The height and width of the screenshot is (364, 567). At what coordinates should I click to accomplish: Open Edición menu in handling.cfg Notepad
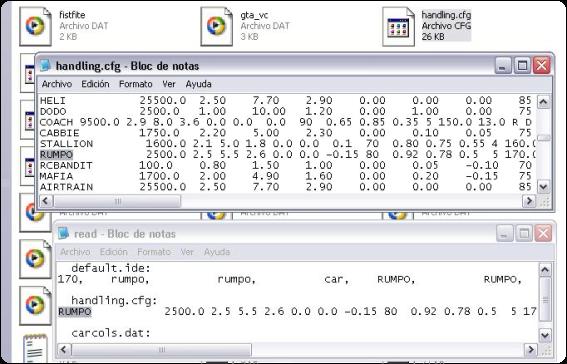coord(95,84)
